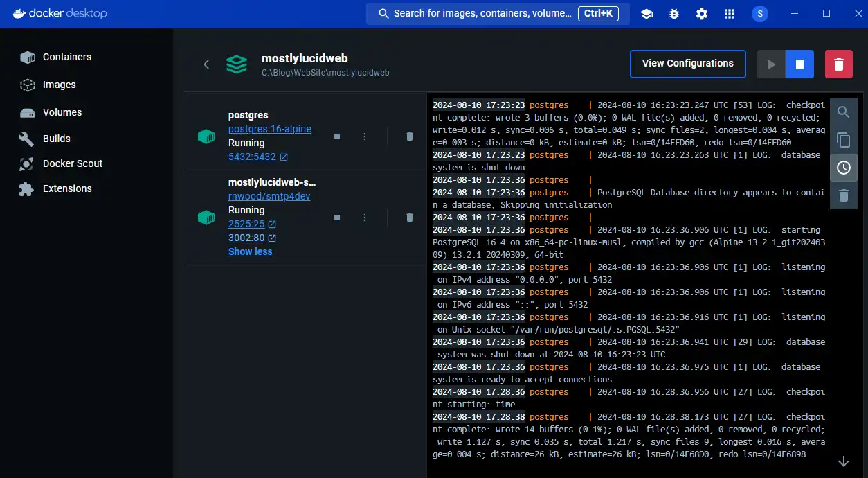Collapse port list with Show less
868x478 pixels.
point(250,251)
